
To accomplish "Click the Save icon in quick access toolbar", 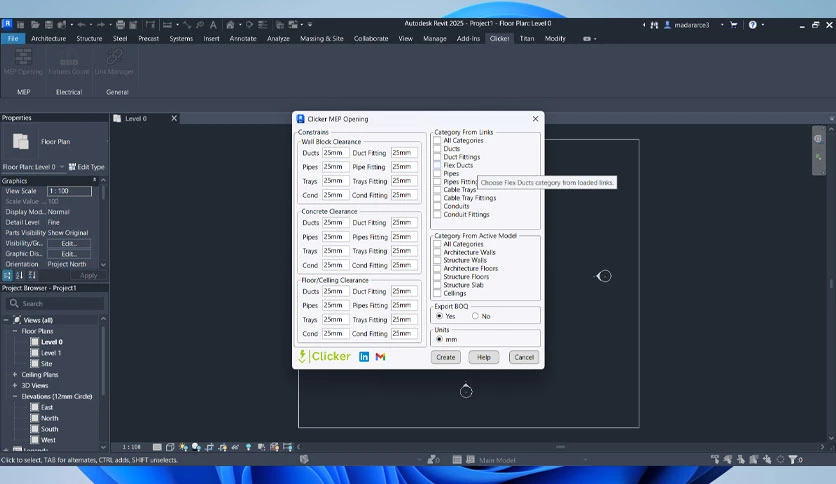I will (49, 25).
